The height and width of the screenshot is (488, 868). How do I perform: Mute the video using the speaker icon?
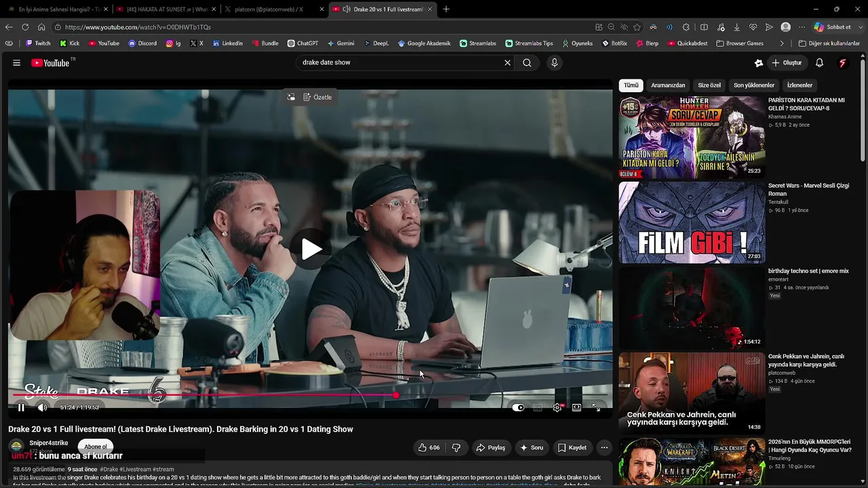pyautogui.click(x=42, y=407)
